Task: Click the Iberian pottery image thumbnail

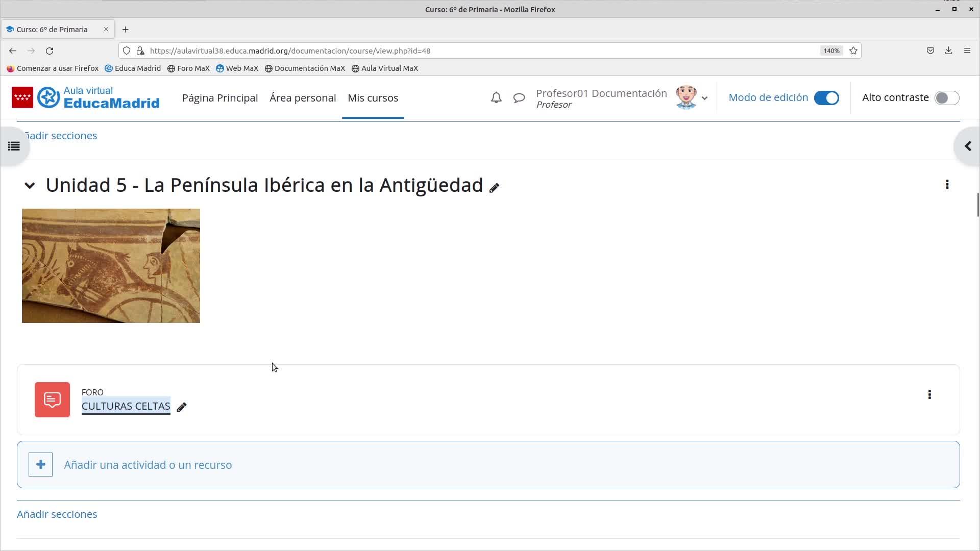Action: point(111,265)
